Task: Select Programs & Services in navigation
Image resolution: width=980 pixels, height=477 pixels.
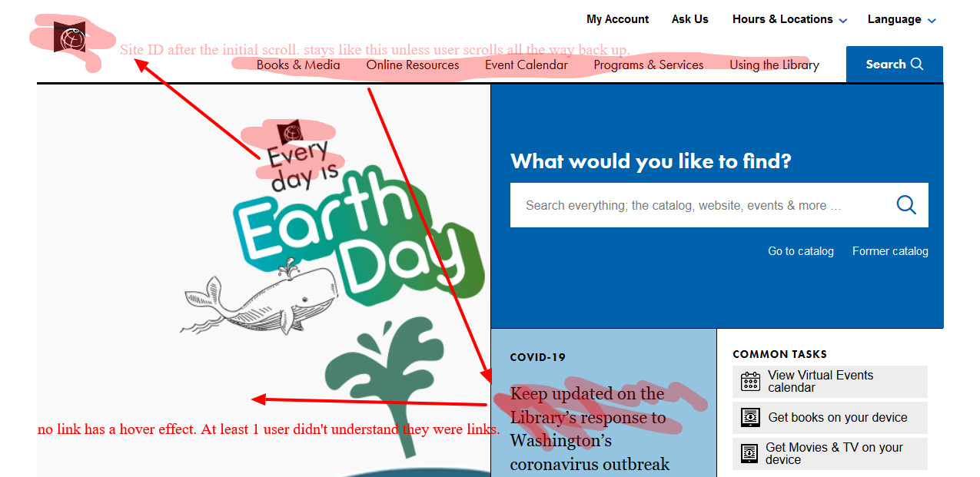Action: point(649,65)
